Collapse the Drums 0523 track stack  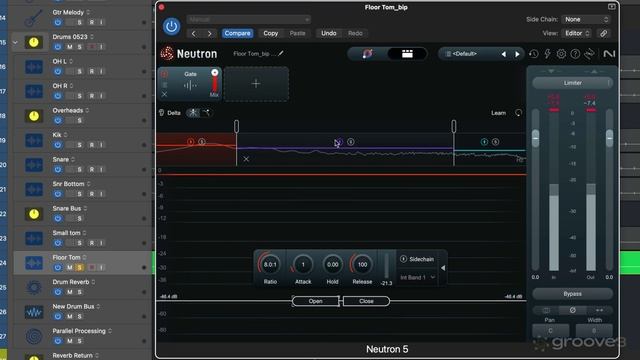tap(16, 42)
